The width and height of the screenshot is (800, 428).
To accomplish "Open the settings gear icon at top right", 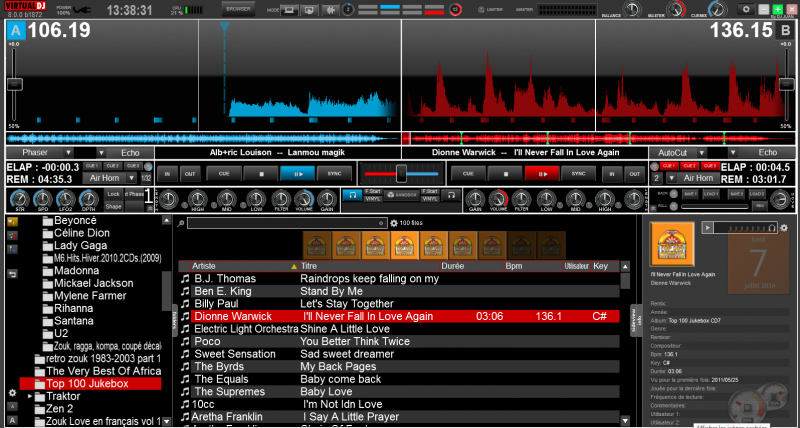I will coord(746,8).
